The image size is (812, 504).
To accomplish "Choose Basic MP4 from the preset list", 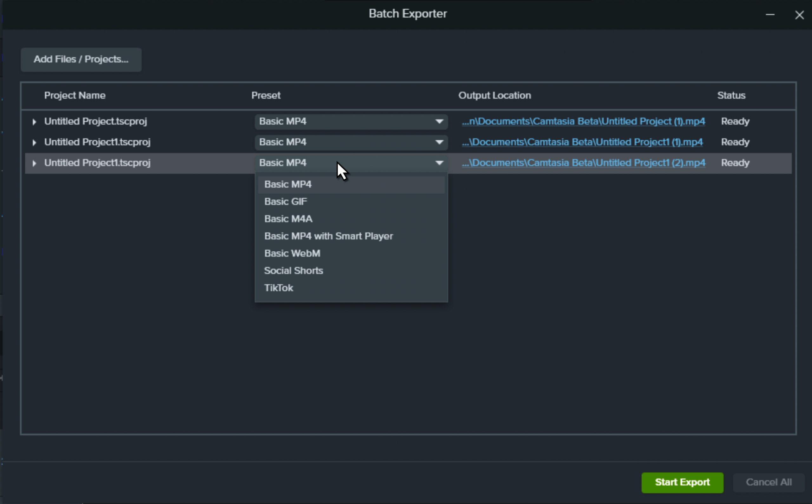I will click(351, 184).
